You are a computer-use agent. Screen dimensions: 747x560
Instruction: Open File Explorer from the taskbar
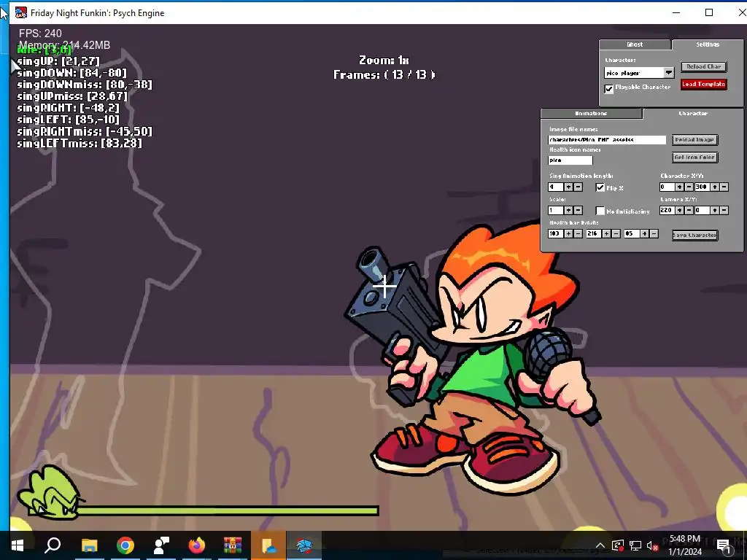click(89, 545)
